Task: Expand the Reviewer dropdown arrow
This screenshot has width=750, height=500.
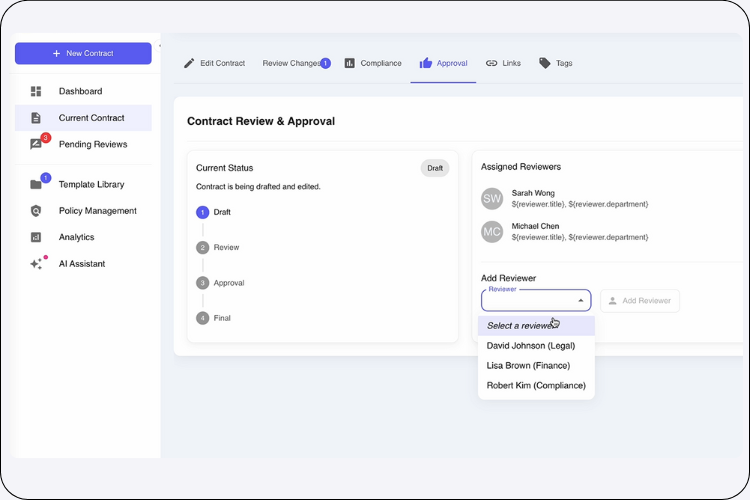Action: pyautogui.click(x=580, y=300)
